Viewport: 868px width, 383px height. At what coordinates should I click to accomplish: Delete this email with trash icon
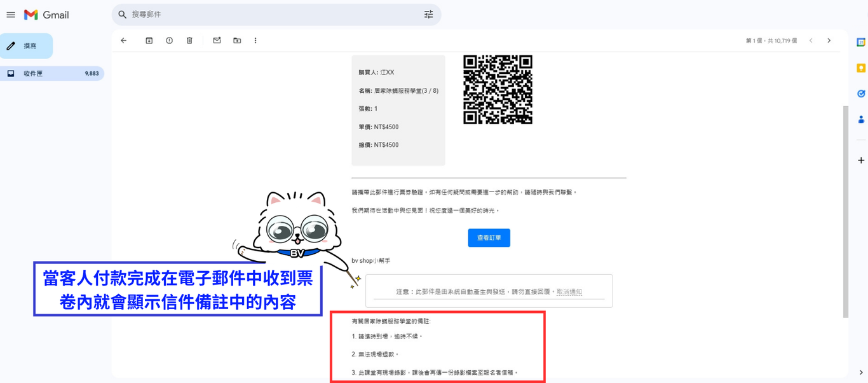(x=189, y=41)
